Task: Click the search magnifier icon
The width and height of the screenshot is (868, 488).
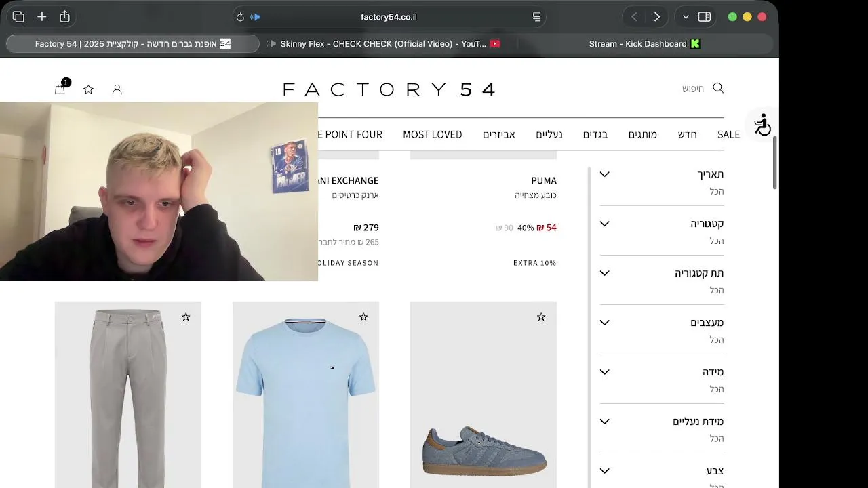Action: tap(718, 88)
